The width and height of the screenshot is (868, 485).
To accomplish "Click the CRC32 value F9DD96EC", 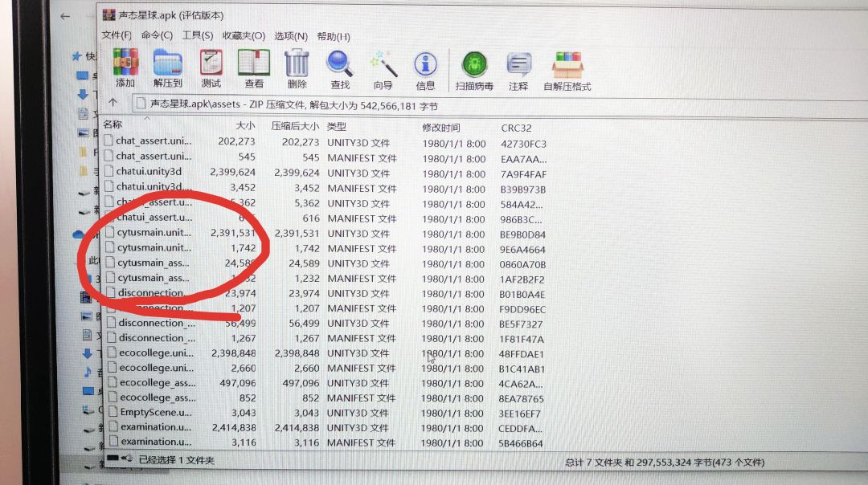I will pos(522,309).
